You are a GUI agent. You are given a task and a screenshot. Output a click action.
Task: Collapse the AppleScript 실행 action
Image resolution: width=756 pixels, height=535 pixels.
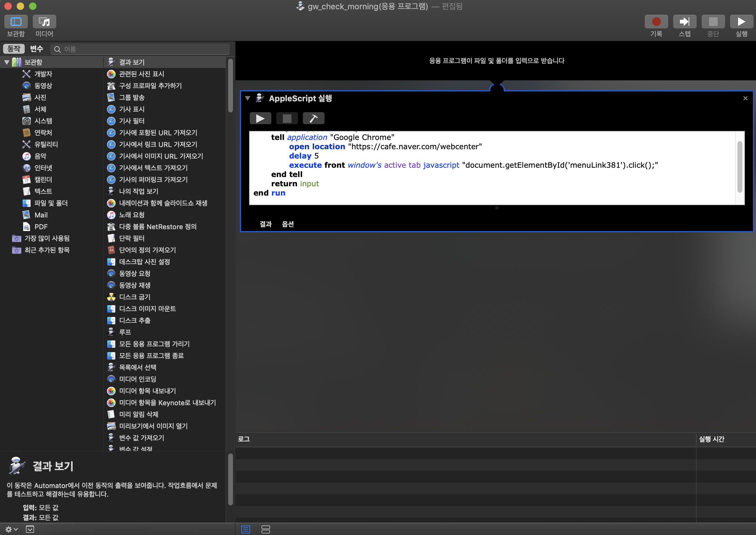click(248, 98)
